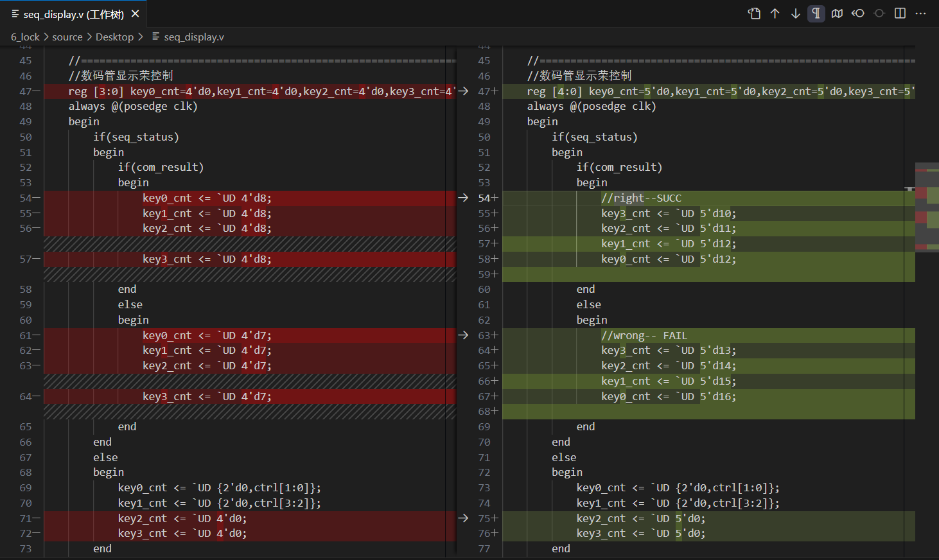Click the file icon on seq_display.v tab
939x560 pixels.
click(15, 13)
